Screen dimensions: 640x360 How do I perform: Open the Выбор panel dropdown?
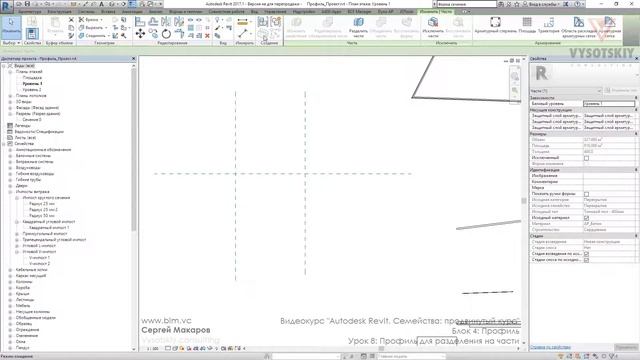tap(11, 43)
